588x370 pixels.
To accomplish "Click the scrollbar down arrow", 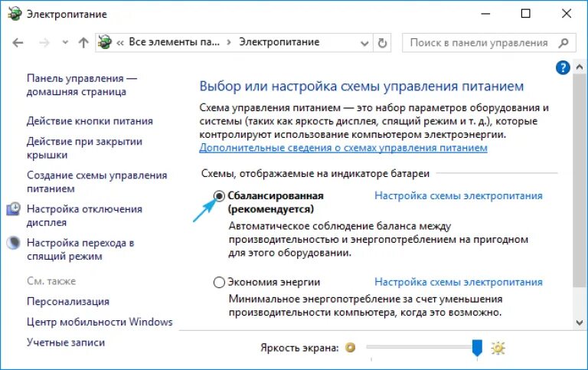I will 580,323.
